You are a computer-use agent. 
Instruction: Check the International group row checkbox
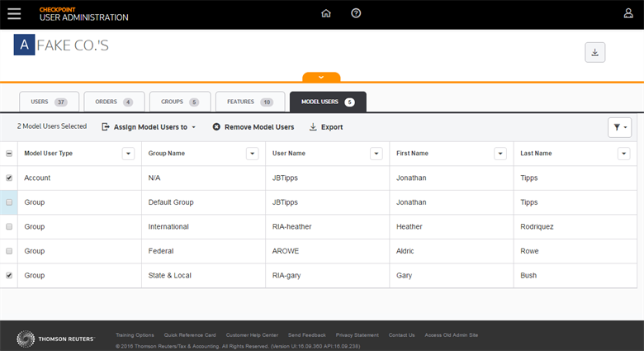pos(9,226)
